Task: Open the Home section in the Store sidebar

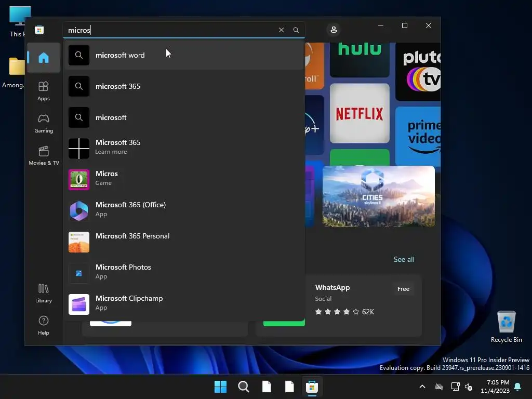Action: click(x=44, y=58)
